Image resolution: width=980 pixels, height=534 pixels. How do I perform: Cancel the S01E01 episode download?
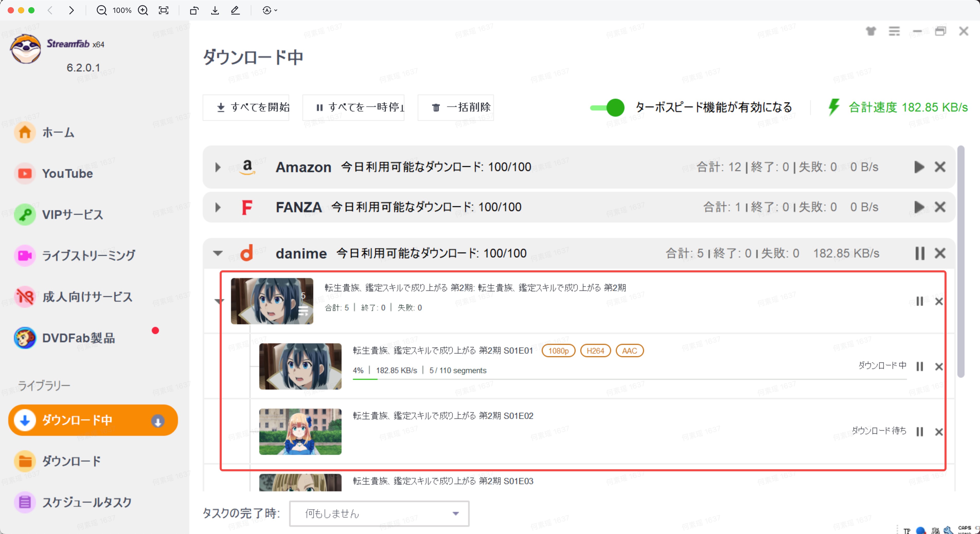939,366
